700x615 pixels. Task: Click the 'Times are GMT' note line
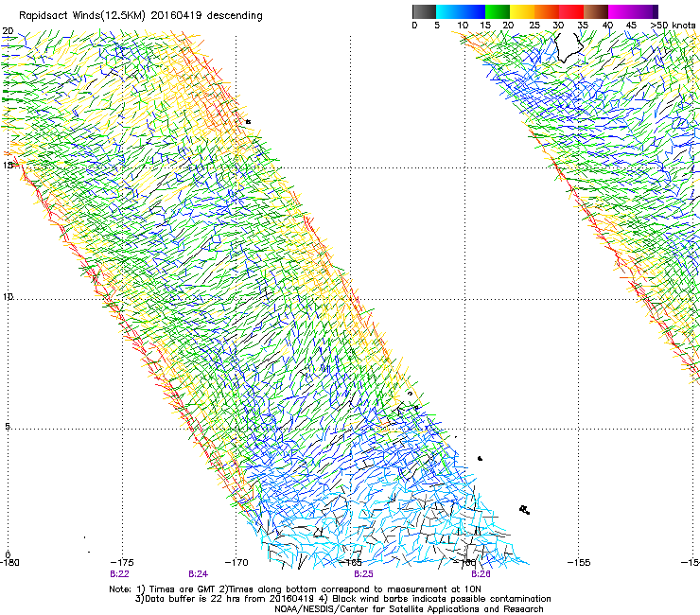click(295, 589)
